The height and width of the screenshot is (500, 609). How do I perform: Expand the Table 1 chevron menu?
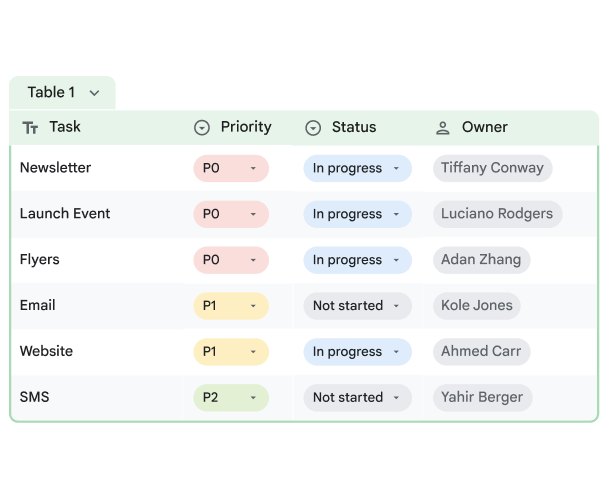94,93
